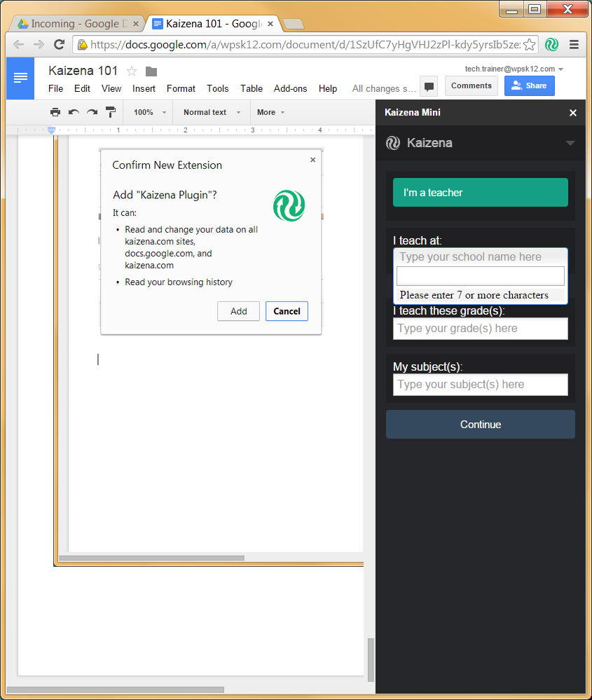Image resolution: width=592 pixels, height=700 pixels.
Task: Click the browser address bar URL
Action: coord(305,45)
